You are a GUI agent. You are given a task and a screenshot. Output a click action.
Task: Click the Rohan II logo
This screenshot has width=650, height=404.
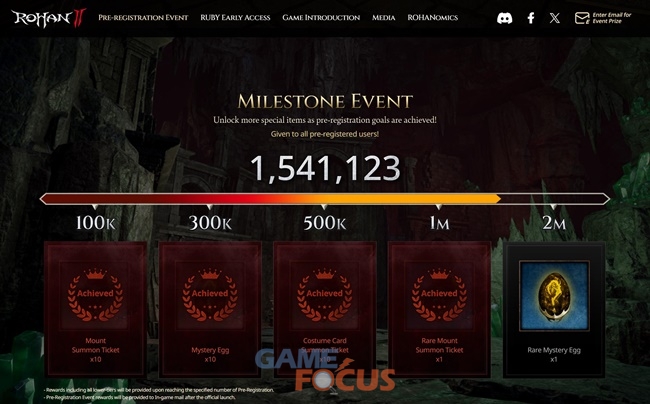pyautogui.click(x=49, y=18)
